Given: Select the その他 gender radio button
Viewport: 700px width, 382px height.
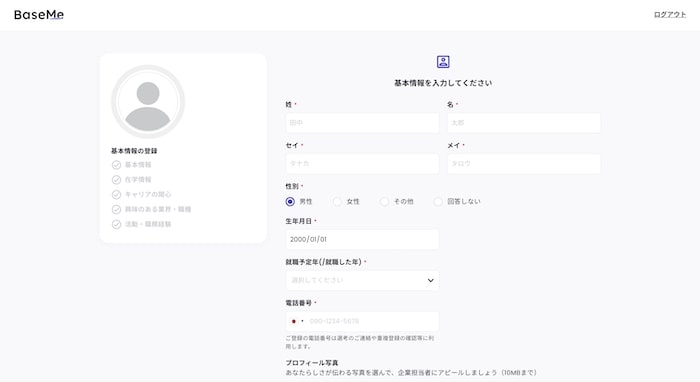Looking at the screenshot, I should [384, 202].
